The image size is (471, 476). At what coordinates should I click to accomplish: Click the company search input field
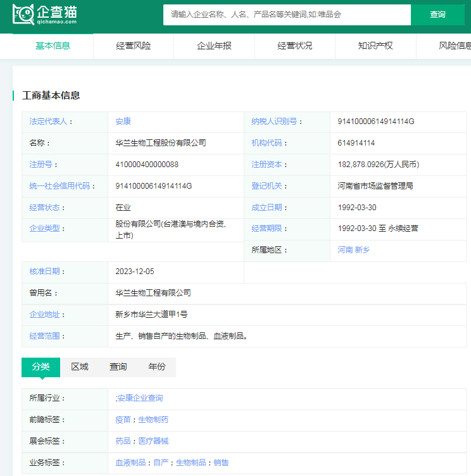(x=286, y=15)
